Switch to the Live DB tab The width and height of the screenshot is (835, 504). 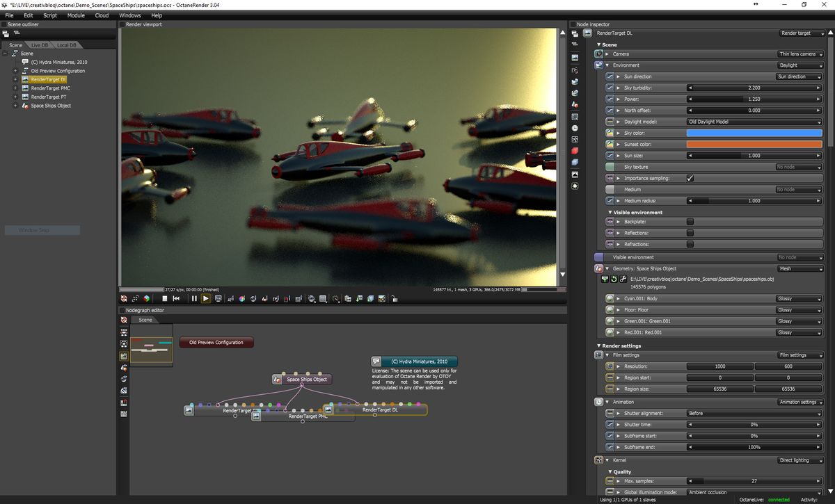click(x=39, y=44)
